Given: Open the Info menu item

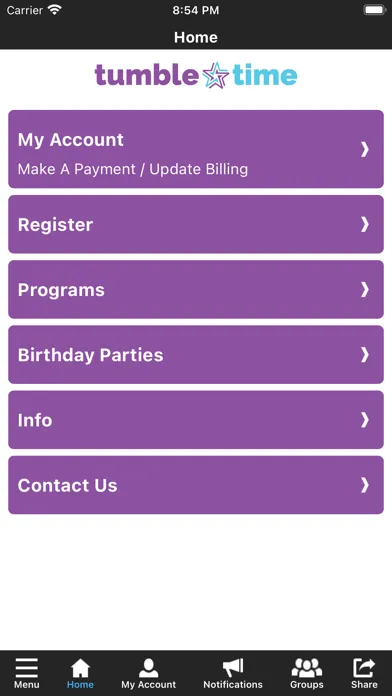Looking at the screenshot, I should click(x=196, y=420).
